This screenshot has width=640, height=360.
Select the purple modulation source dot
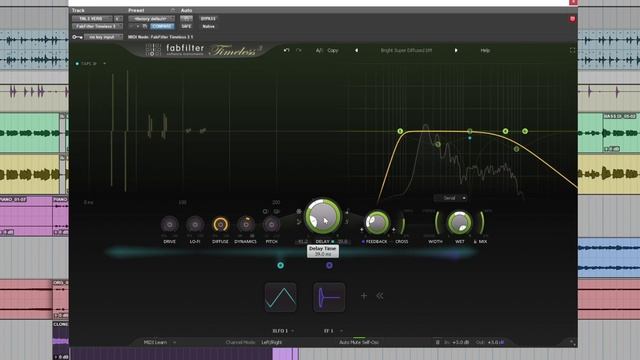coord(329,265)
